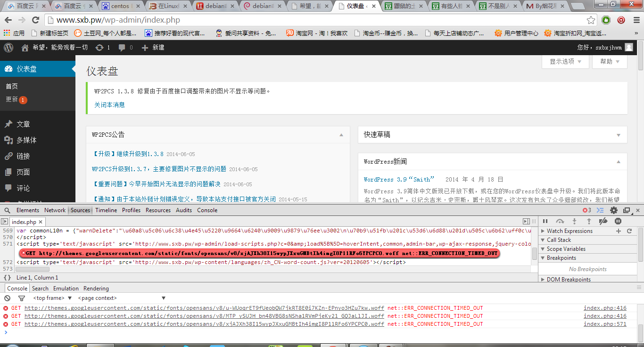Pause script execution in debugger
This screenshot has width=644, height=347.
click(x=545, y=221)
